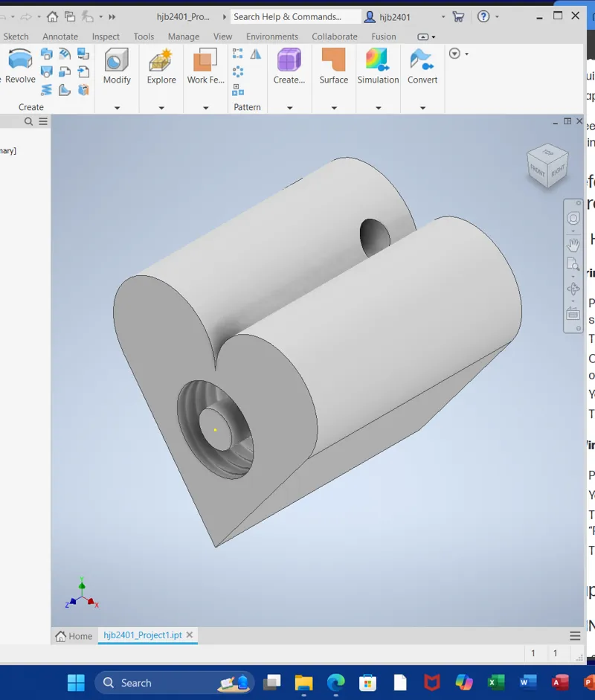The image size is (595, 700).
Task: Open the View ribbon tab
Action: click(x=222, y=36)
